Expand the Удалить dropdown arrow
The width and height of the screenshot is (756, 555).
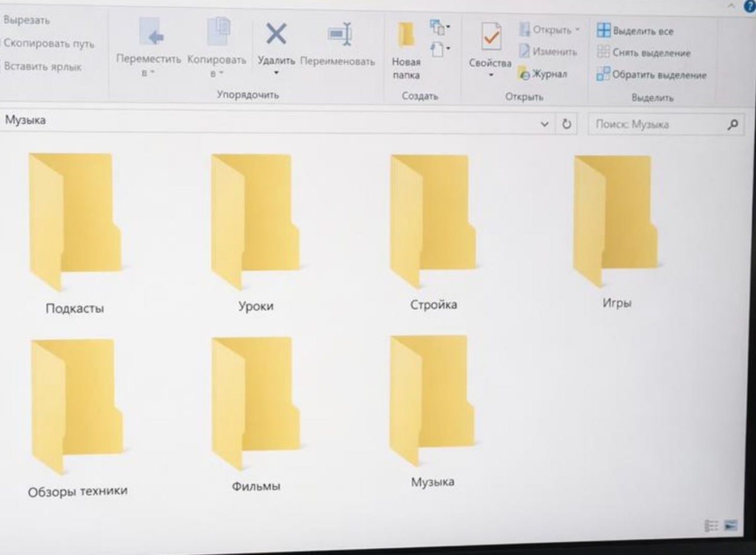tap(276, 73)
